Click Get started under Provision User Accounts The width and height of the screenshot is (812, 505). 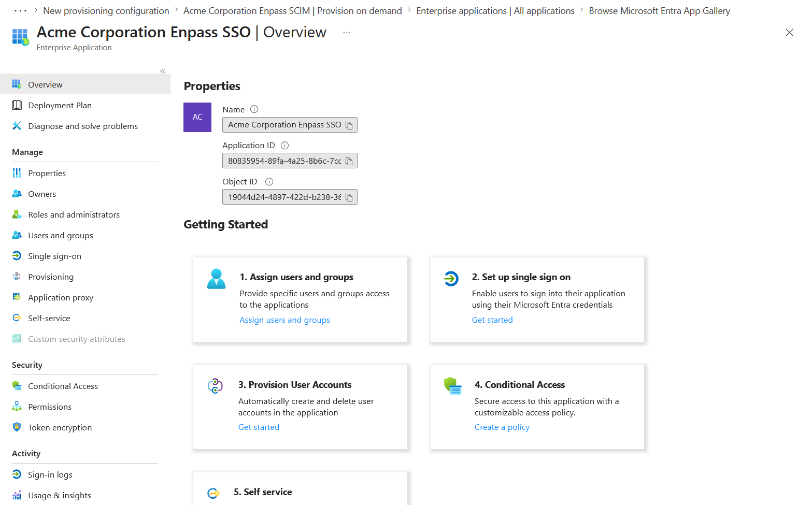(x=259, y=427)
